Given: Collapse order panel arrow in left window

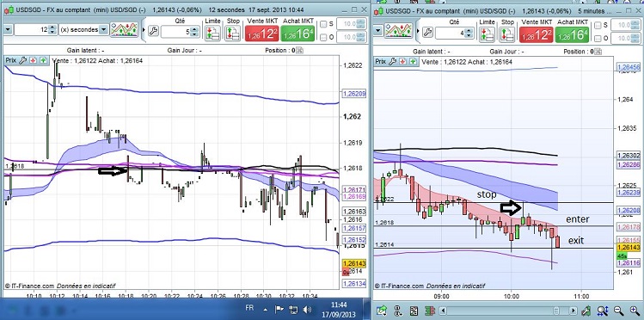Looking at the screenshot, I should pyautogui.click(x=144, y=29).
